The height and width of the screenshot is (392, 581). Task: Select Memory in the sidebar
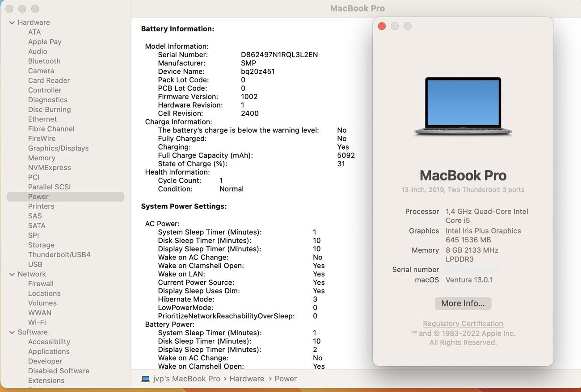(42, 158)
